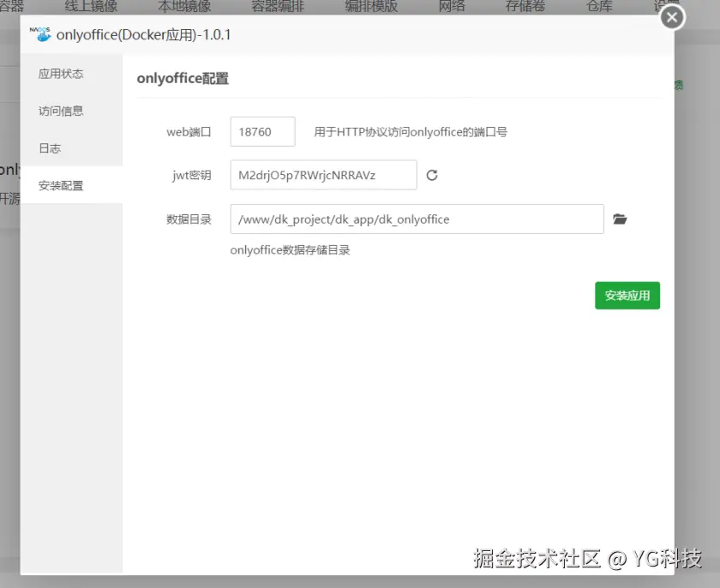Viewport: 720px width, 588px height.
Task: Select the 安装配置 tab
Action: [71, 185]
